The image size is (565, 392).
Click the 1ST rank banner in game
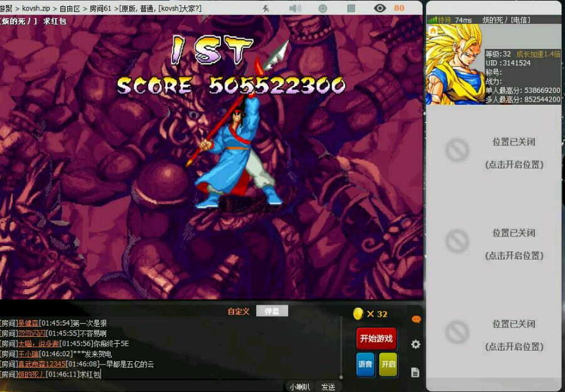click(x=212, y=50)
